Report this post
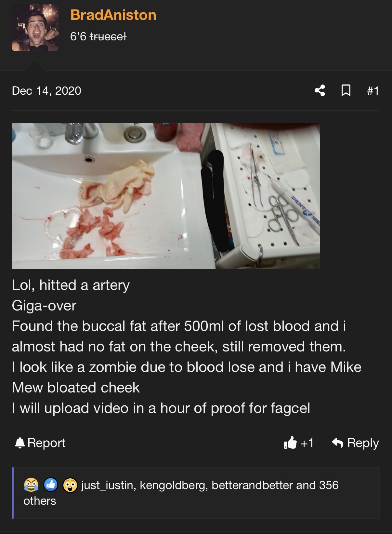 click(40, 443)
